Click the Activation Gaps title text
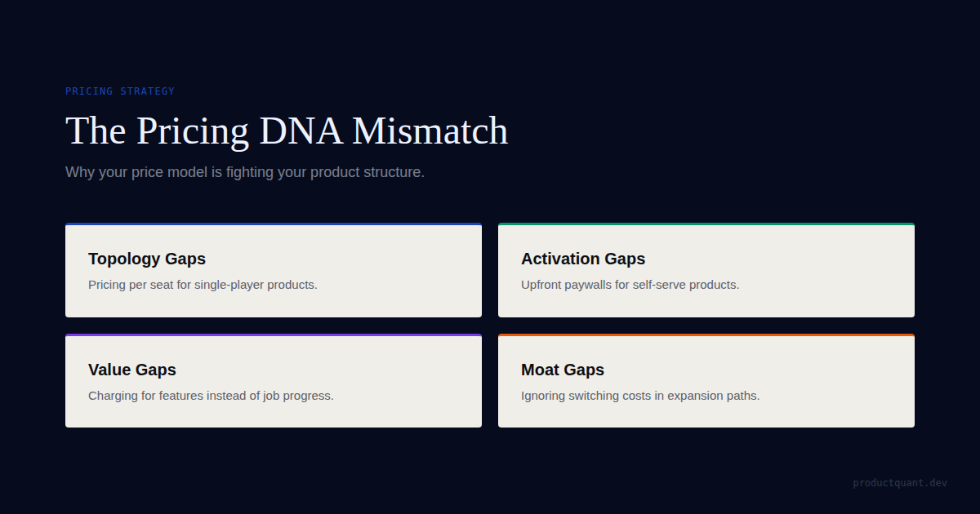Screen dimensions: 980x514 pyautogui.click(x=583, y=259)
